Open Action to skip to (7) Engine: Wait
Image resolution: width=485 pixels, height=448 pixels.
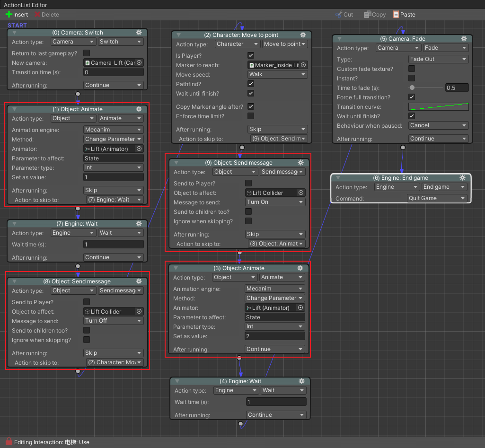click(x=115, y=200)
